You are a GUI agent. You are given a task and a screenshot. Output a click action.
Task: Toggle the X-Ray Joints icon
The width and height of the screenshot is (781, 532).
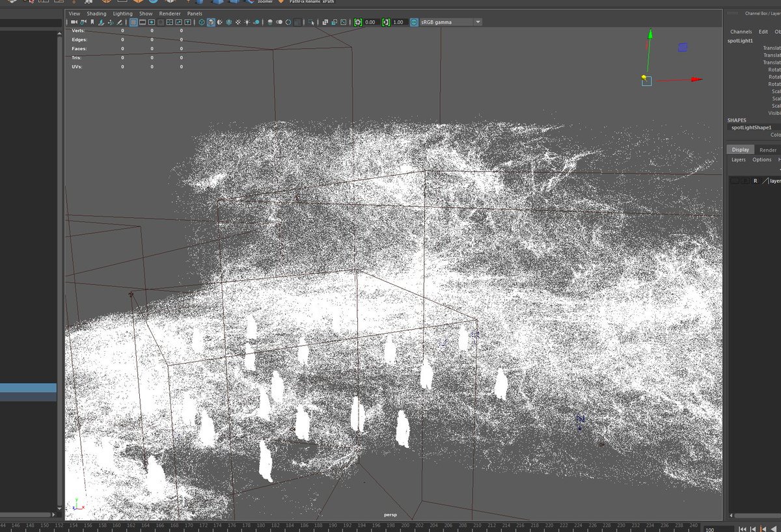[343, 22]
